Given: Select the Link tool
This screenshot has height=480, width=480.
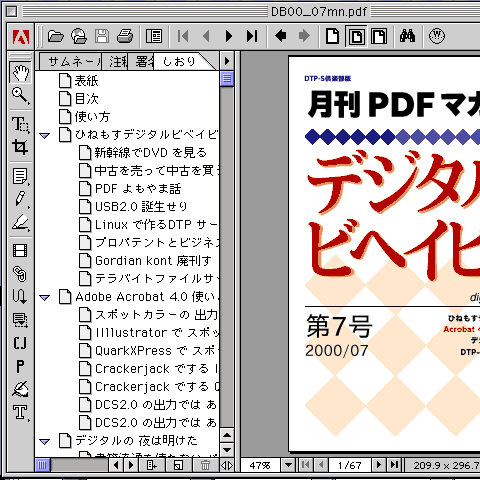Looking at the screenshot, I should coord(20,274).
